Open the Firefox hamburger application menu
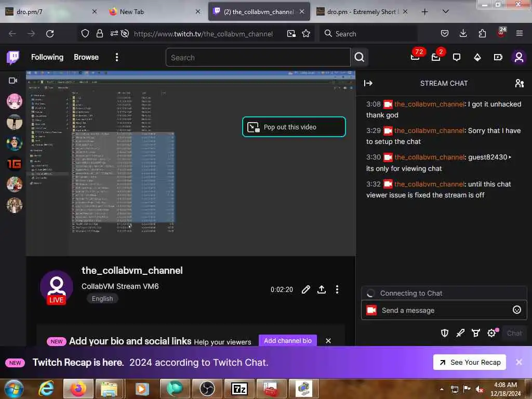 [520, 34]
